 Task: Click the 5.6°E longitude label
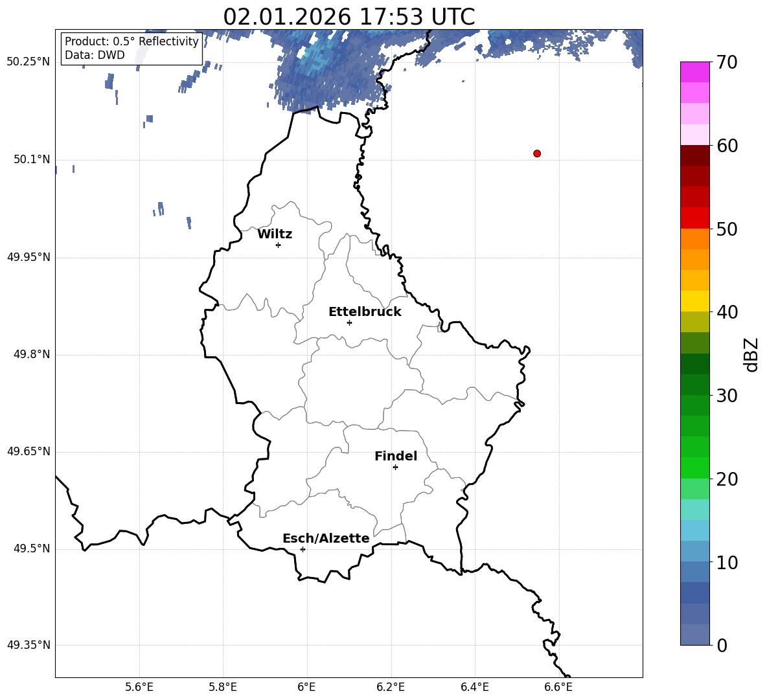pyautogui.click(x=139, y=687)
